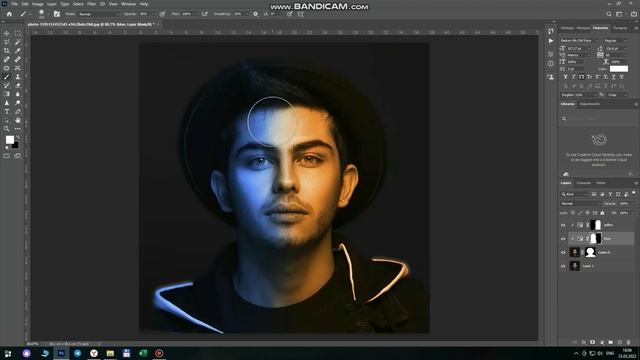This screenshot has height=360, width=640.
Task: Toggle visibility of bottom Layer 1
Action: 563,266
